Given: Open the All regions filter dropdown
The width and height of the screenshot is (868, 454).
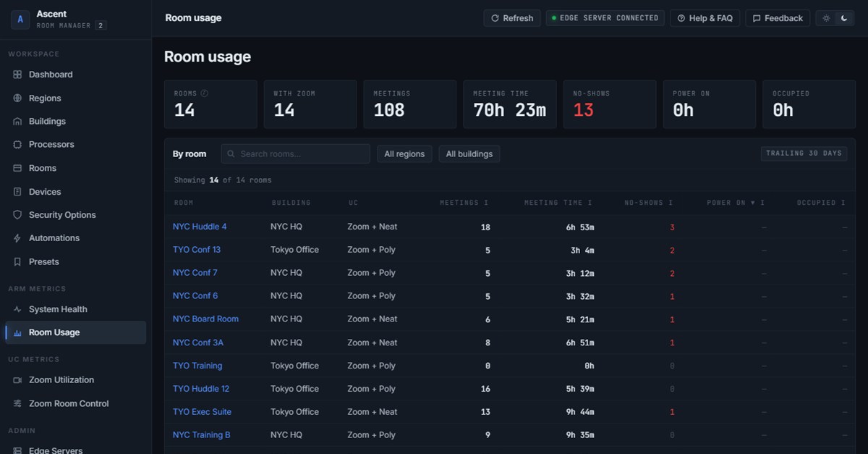Looking at the screenshot, I should click(x=404, y=154).
